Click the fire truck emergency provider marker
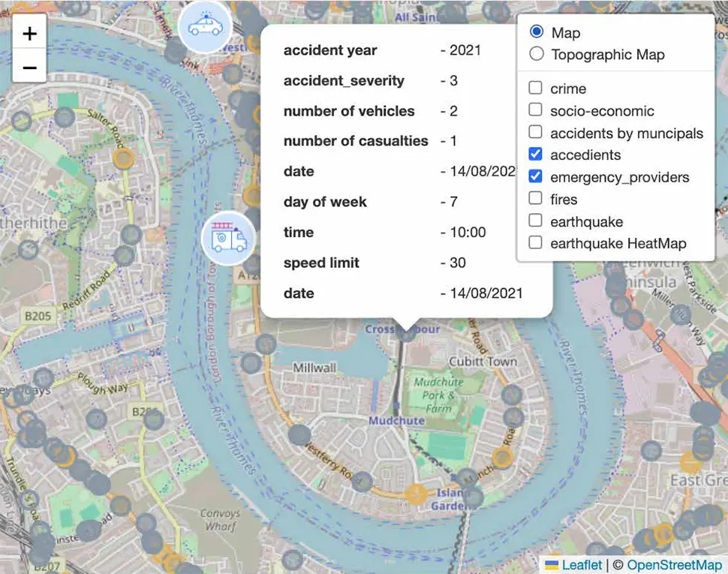 tap(228, 238)
